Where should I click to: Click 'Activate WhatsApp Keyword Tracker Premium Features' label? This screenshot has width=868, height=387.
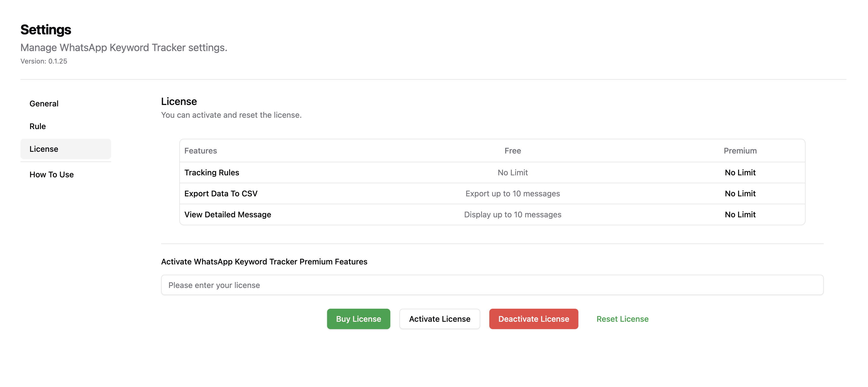pyautogui.click(x=264, y=262)
